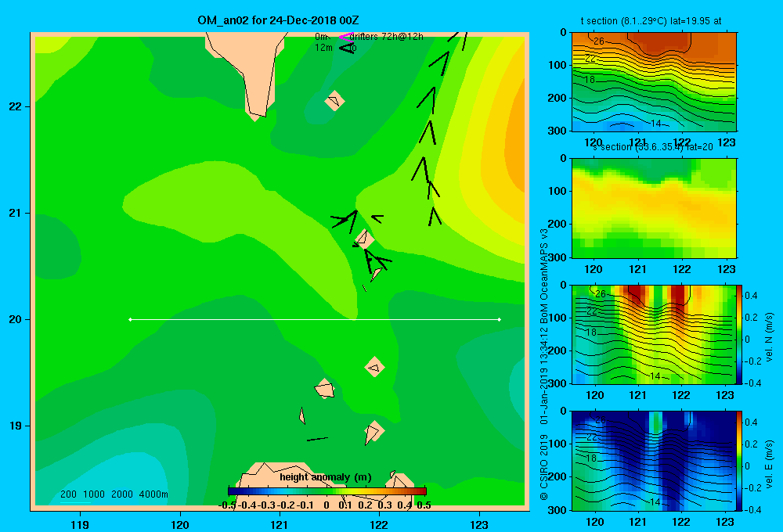The height and width of the screenshot is (532, 783).
Task: Click the right endpoint of the white transect line
Action: (x=500, y=319)
